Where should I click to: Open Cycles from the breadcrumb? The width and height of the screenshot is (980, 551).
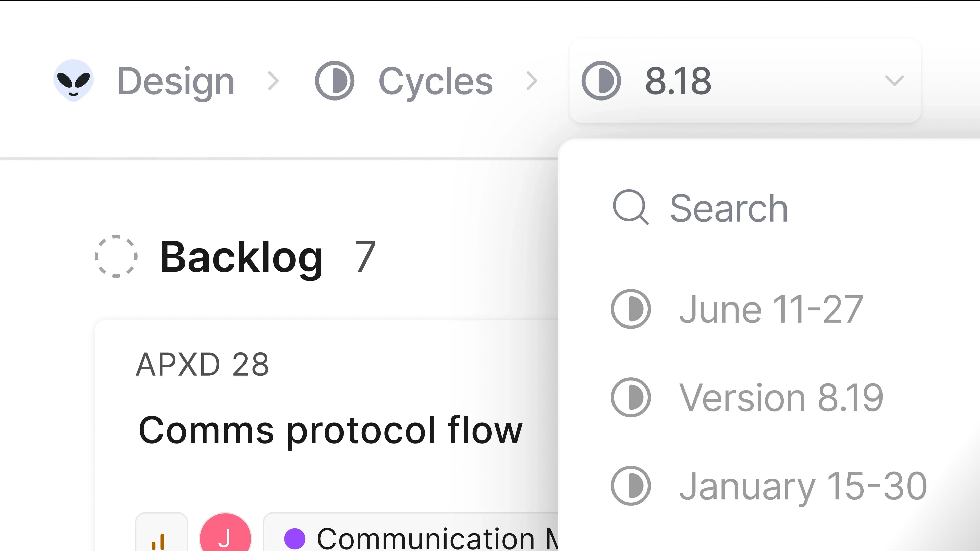click(x=435, y=80)
